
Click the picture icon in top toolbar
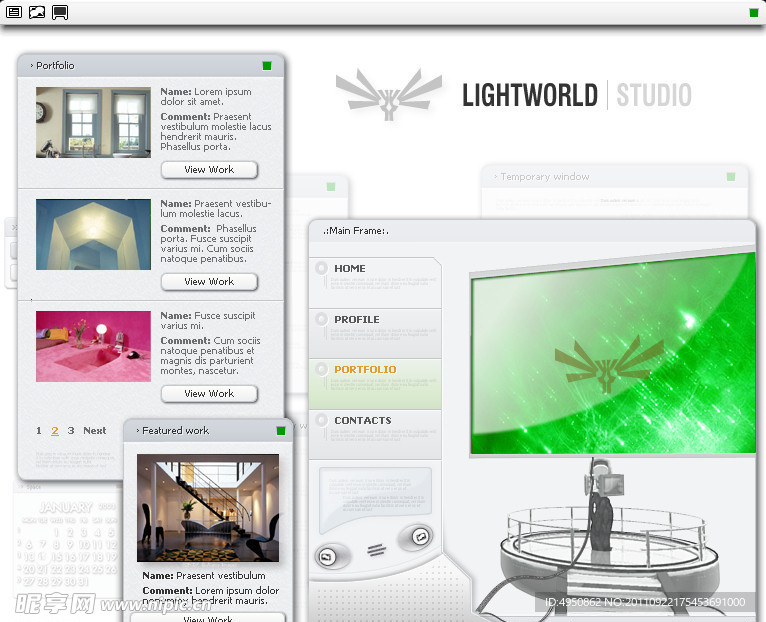(37, 12)
